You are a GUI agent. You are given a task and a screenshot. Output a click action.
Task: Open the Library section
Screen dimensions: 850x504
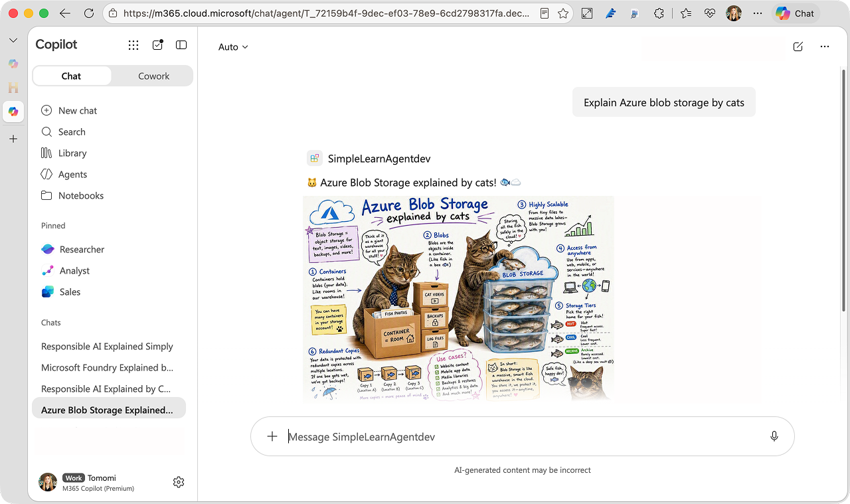[64, 153]
